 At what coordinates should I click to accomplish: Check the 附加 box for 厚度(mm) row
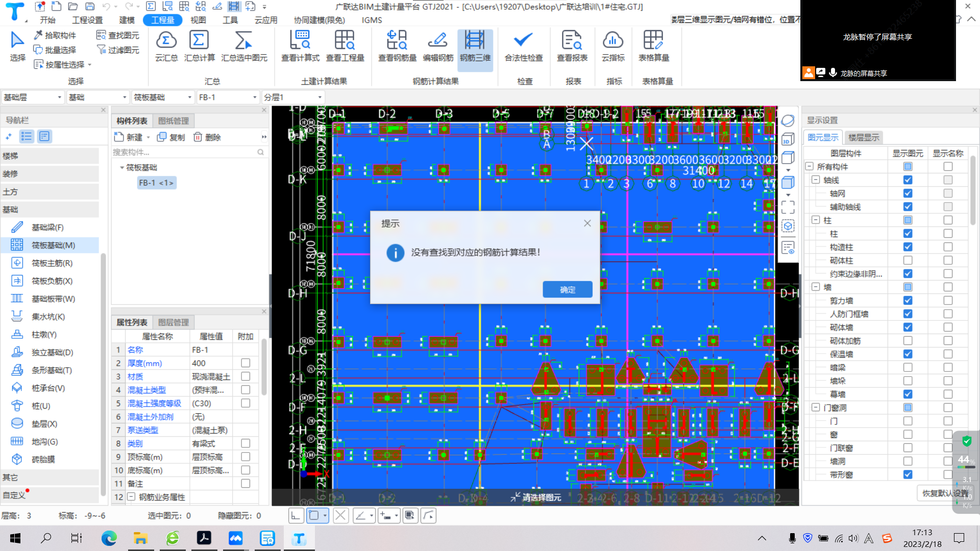tap(246, 363)
